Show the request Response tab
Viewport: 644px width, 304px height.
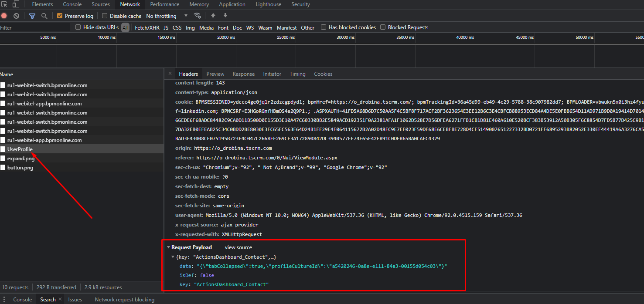244,74
